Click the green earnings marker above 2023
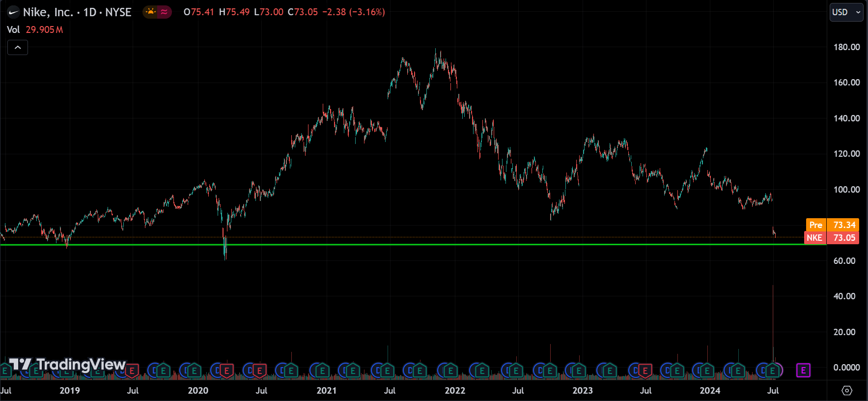868x401 pixels. 578,371
